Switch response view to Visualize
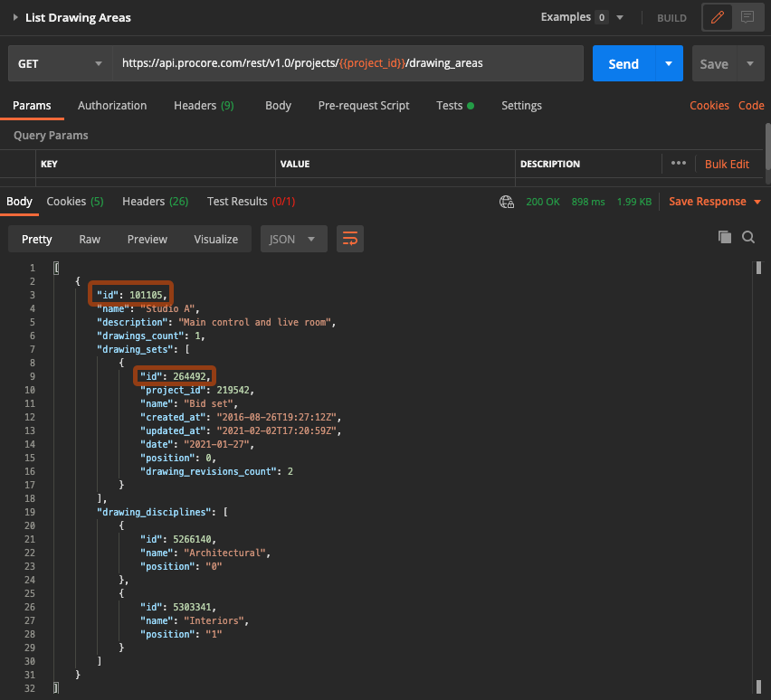 [x=216, y=240]
